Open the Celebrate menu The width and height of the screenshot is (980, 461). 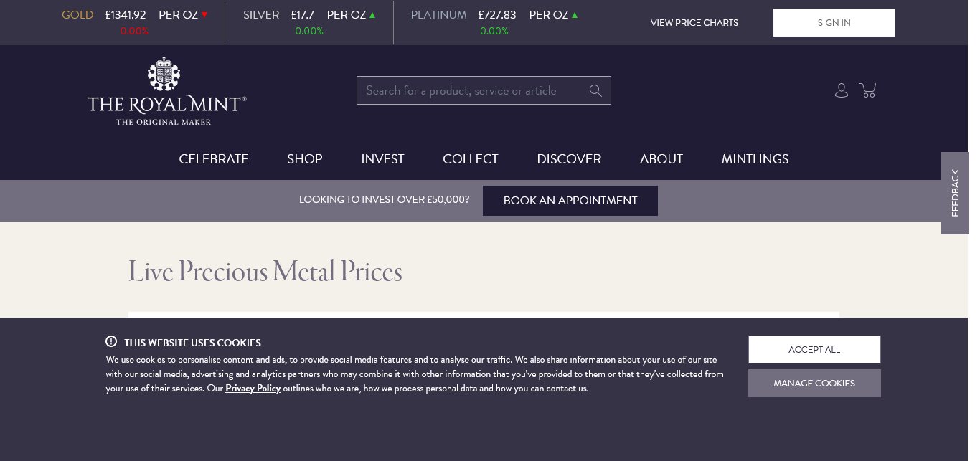click(214, 159)
